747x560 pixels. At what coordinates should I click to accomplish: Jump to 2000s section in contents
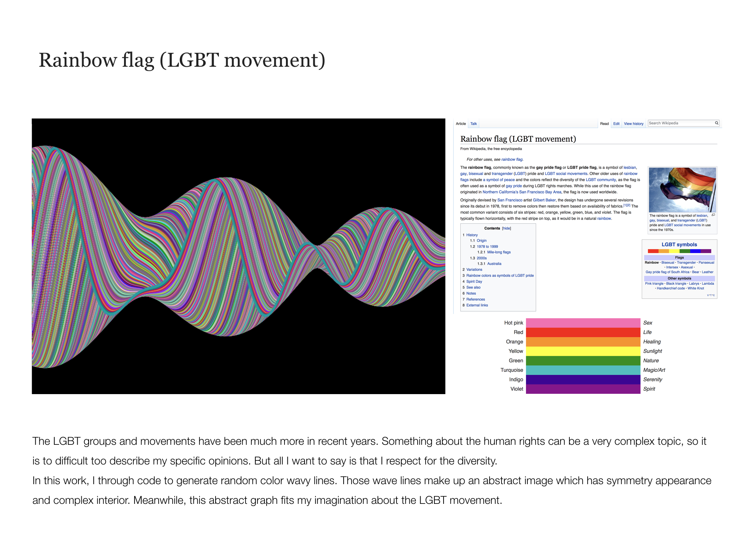coord(481,258)
